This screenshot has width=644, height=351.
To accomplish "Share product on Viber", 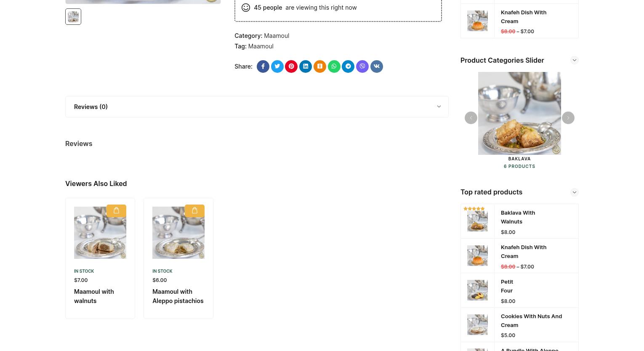I will pos(362,66).
